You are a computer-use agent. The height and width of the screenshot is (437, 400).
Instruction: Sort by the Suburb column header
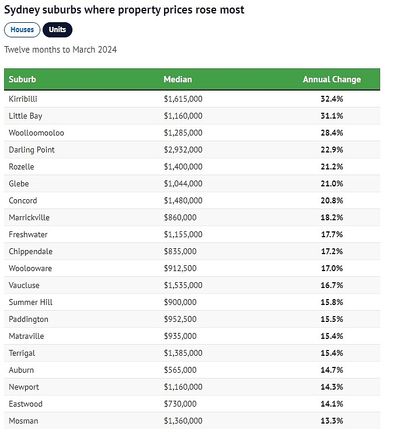coord(22,79)
